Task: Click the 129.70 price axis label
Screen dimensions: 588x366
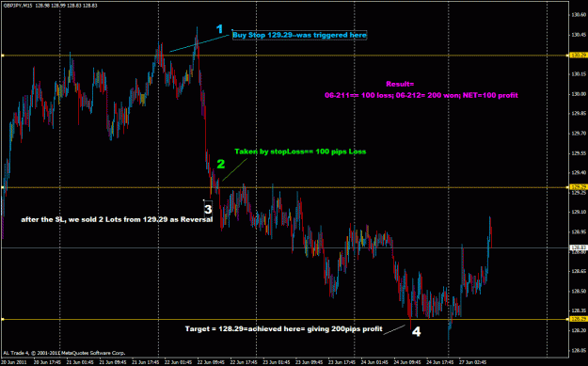Action: [x=580, y=133]
